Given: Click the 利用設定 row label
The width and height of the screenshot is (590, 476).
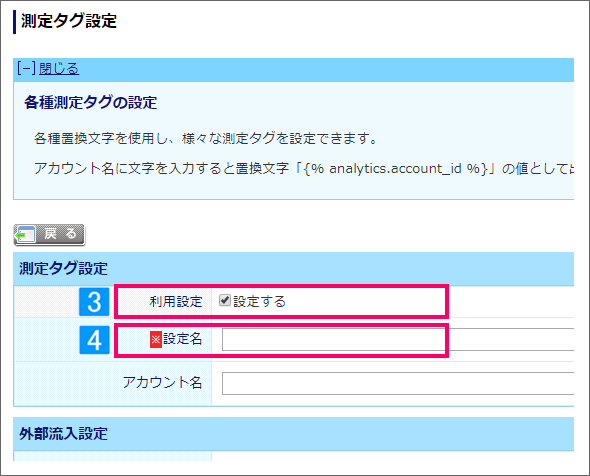Looking at the screenshot, I should 176,301.
